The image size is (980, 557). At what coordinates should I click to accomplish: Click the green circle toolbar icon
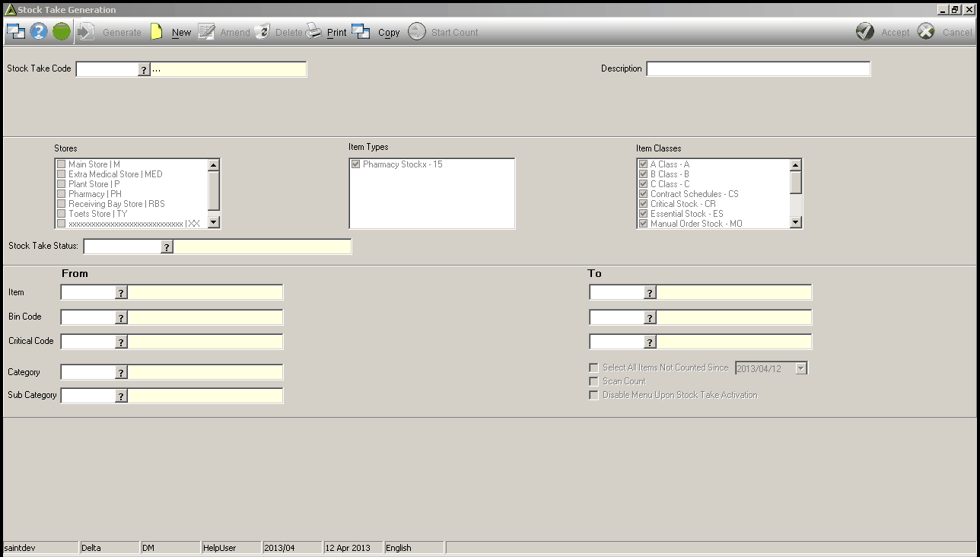coord(62,32)
